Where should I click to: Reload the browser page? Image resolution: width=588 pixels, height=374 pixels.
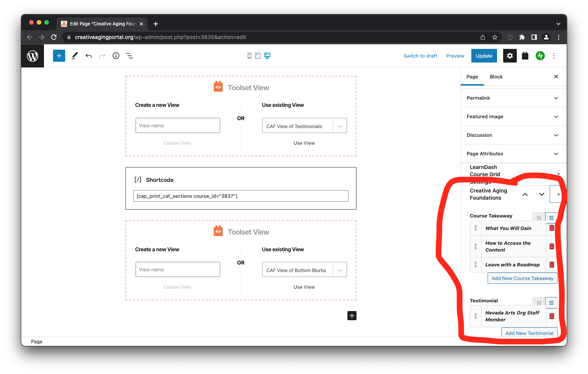point(54,37)
